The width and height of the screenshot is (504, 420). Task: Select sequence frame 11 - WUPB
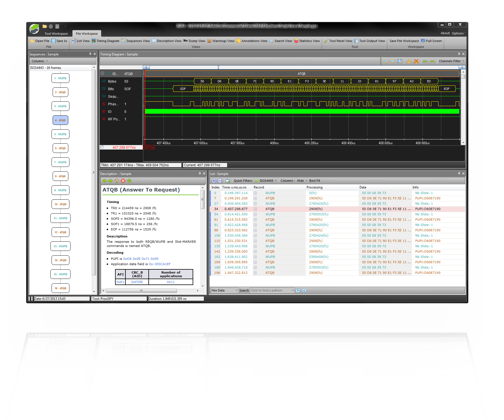click(60, 218)
